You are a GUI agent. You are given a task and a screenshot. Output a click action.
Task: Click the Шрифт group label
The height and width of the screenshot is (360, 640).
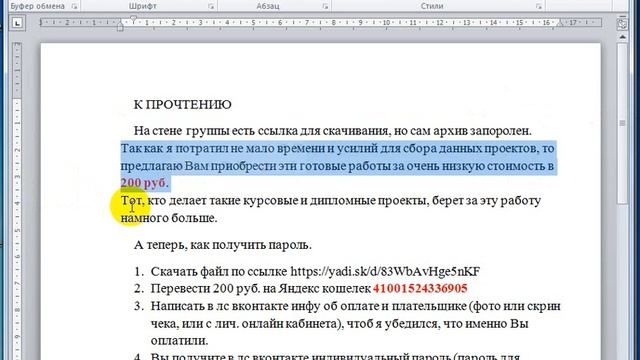click(142, 6)
